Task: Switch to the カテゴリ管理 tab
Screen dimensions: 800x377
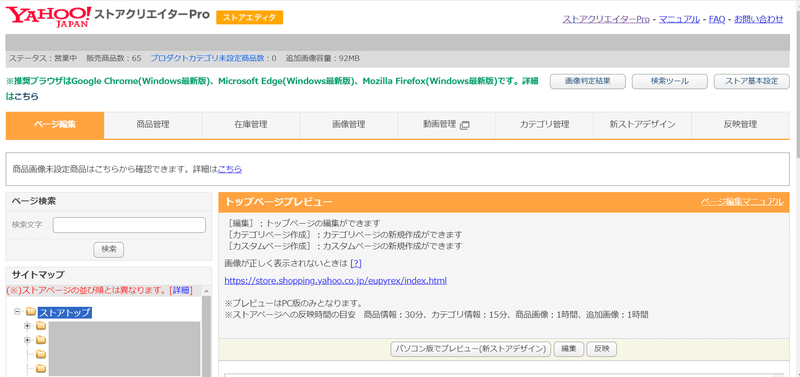Action: 544,125
